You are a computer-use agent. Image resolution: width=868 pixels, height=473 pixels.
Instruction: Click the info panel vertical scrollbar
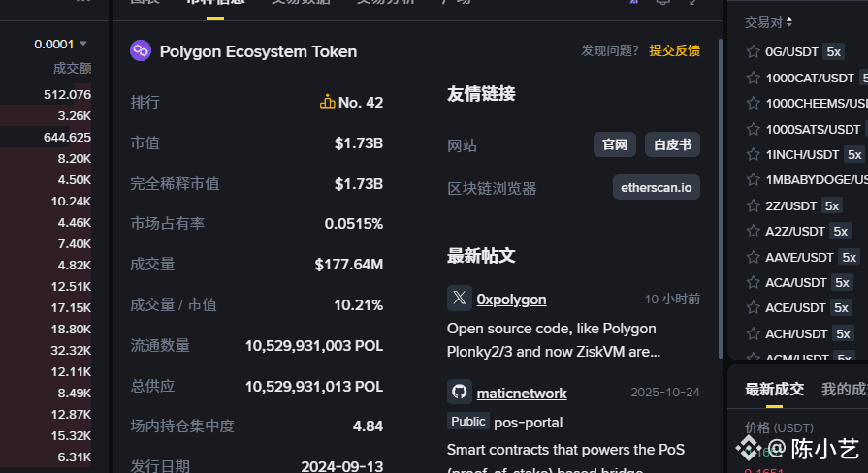[720, 198]
